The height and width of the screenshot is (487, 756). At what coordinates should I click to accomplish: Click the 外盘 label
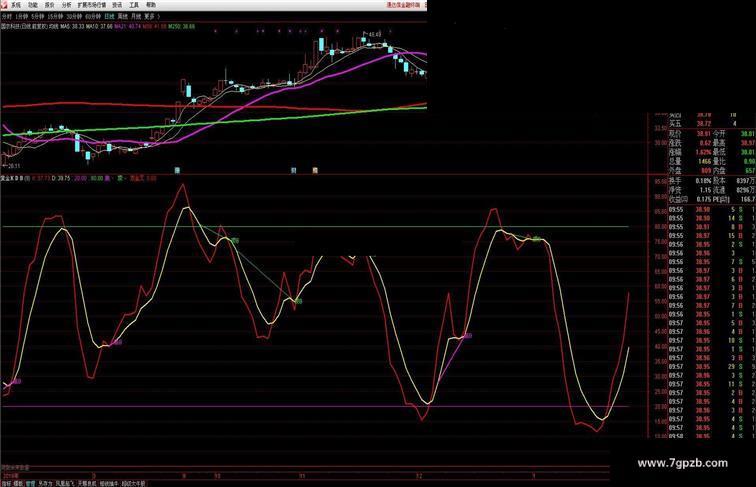675,170
